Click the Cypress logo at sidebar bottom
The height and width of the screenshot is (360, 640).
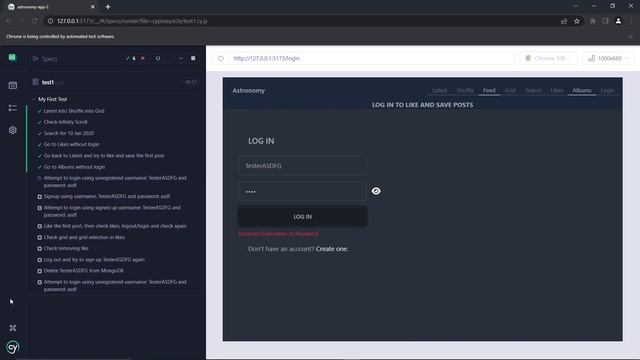13,347
